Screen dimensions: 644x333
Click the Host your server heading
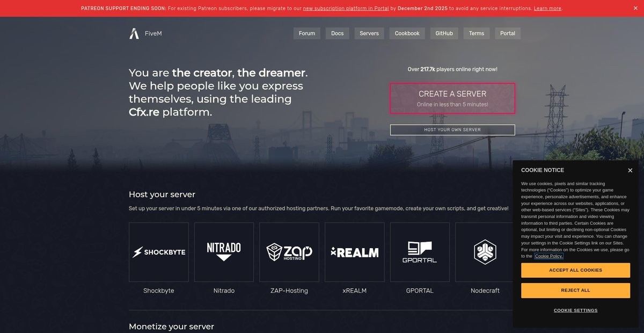(162, 194)
